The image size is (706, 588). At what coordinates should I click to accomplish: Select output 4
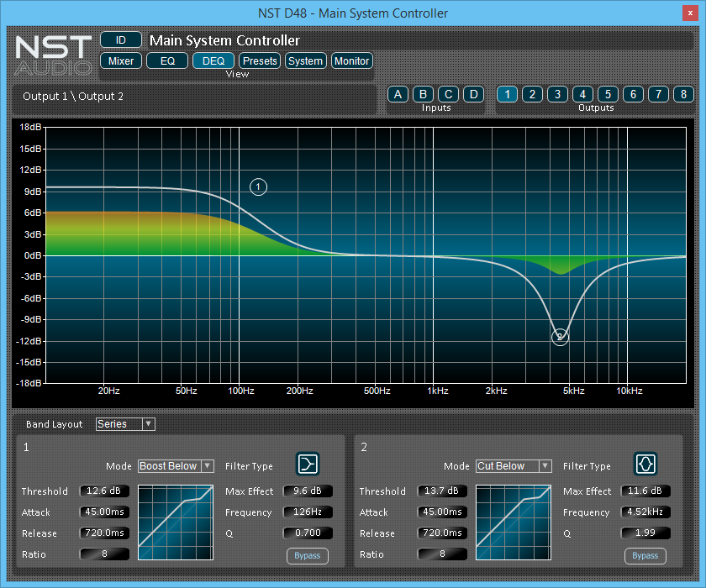(583, 94)
